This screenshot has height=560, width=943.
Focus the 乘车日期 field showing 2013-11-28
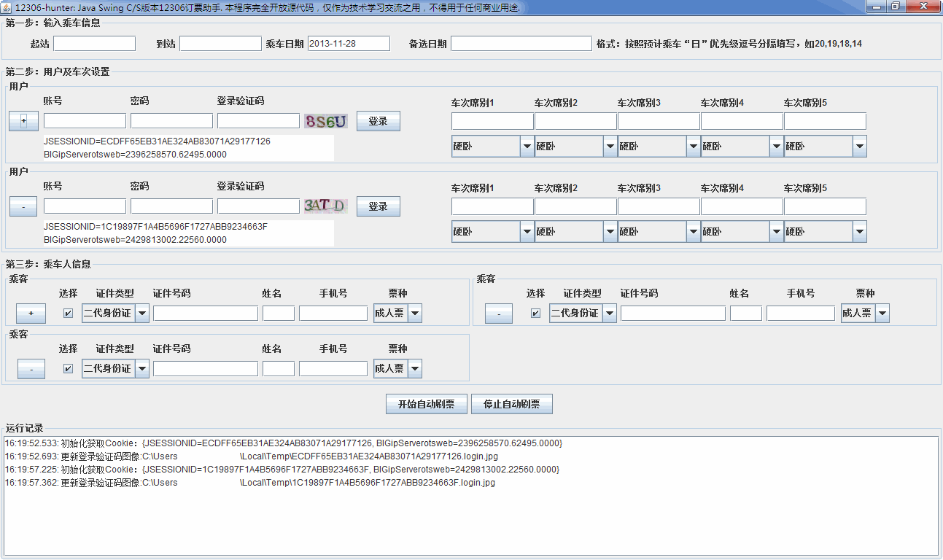[349, 44]
